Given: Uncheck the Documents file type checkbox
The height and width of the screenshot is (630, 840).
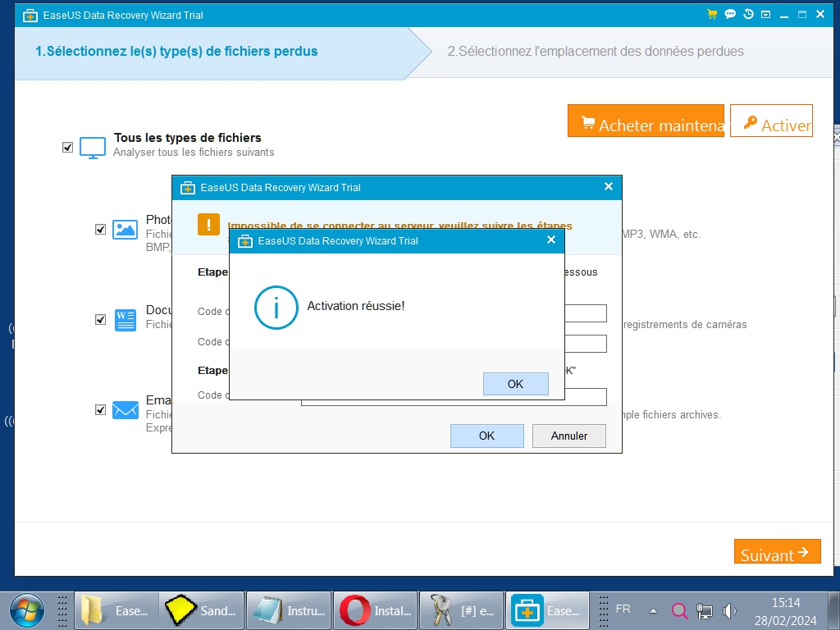Looking at the screenshot, I should tap(100, 320).
